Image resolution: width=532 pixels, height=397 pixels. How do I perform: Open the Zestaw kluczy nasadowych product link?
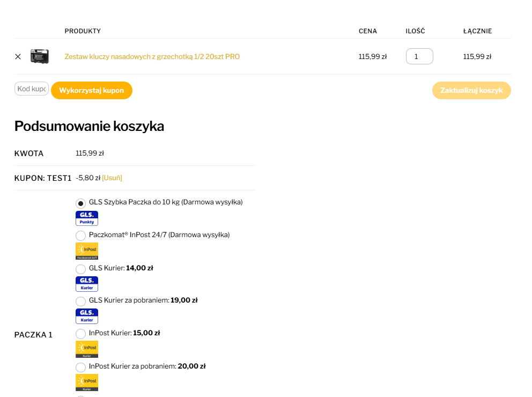152,56
